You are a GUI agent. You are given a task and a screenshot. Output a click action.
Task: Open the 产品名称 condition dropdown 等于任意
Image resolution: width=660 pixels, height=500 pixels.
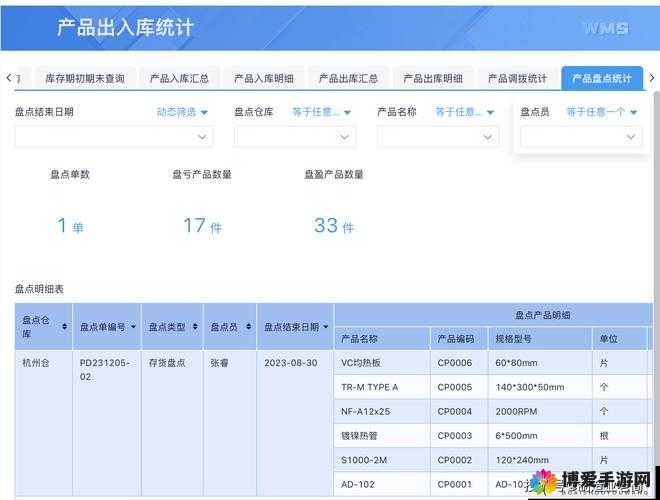[x=465, y=112]
